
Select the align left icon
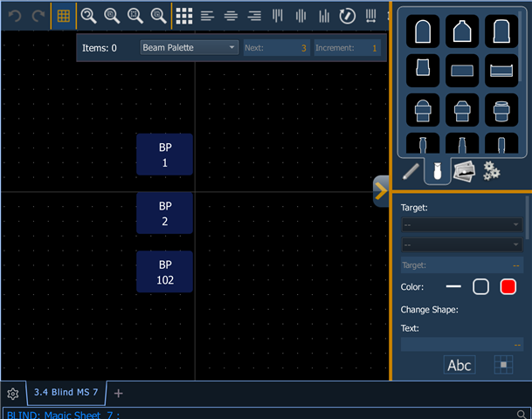click(207, 16)
